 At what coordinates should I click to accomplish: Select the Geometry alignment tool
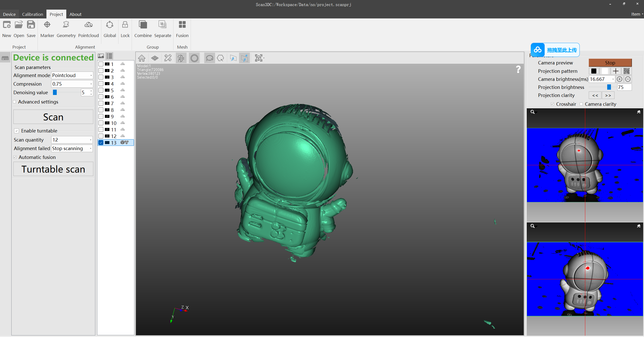(x=66, y=29)
